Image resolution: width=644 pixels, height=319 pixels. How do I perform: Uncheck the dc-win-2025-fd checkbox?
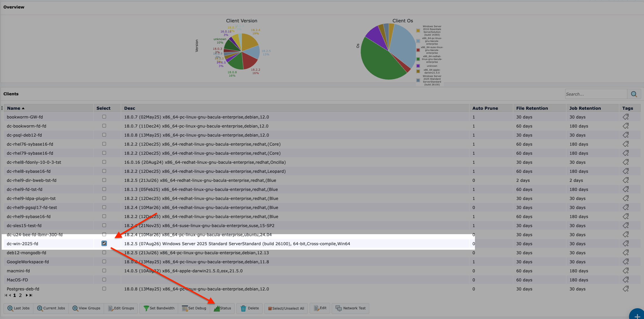tap(104, 243)
